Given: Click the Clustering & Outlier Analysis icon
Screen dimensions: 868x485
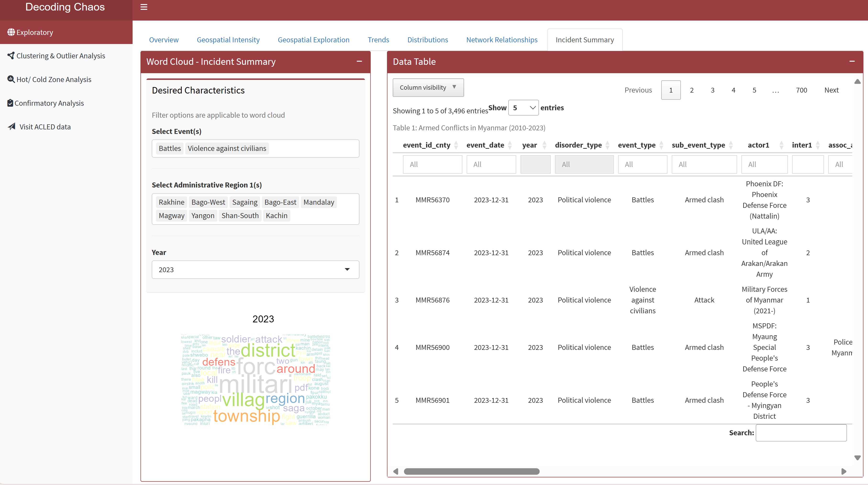Looking at the screenshot, I should [11, 55].
